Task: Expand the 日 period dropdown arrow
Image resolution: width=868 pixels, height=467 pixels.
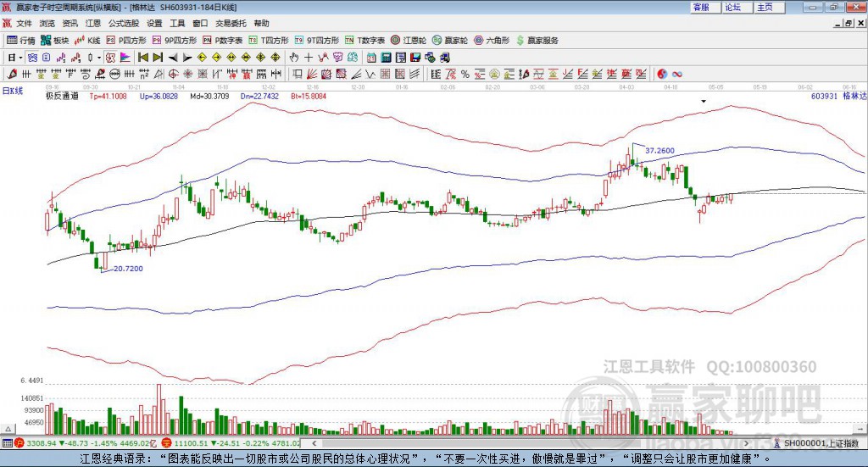Action: (x=20, y=58)
